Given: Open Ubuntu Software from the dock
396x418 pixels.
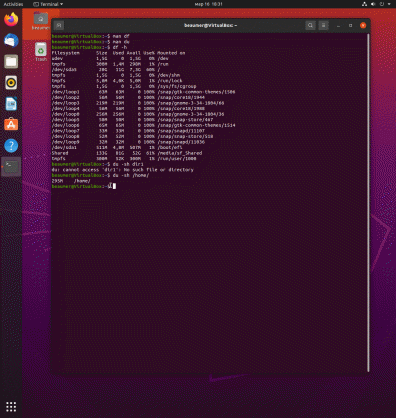Looking at the screenshot, I should [11, 125].
